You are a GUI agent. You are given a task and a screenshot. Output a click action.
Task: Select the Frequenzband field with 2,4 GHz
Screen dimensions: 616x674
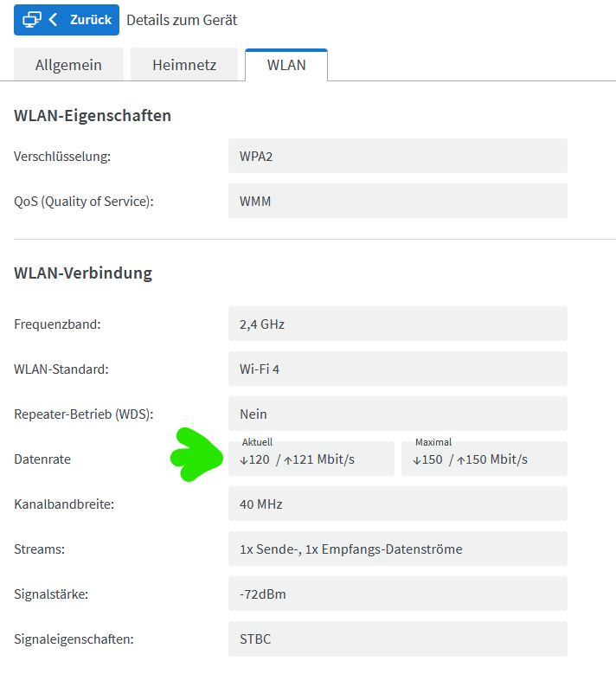coord(397,324)
